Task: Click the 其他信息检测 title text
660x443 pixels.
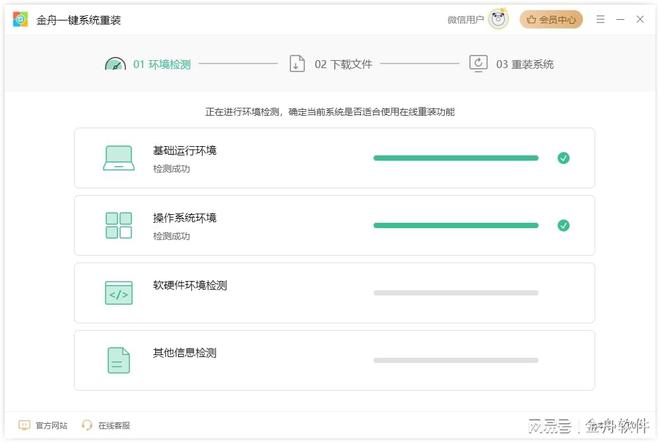Action: (x=184, y=352)
